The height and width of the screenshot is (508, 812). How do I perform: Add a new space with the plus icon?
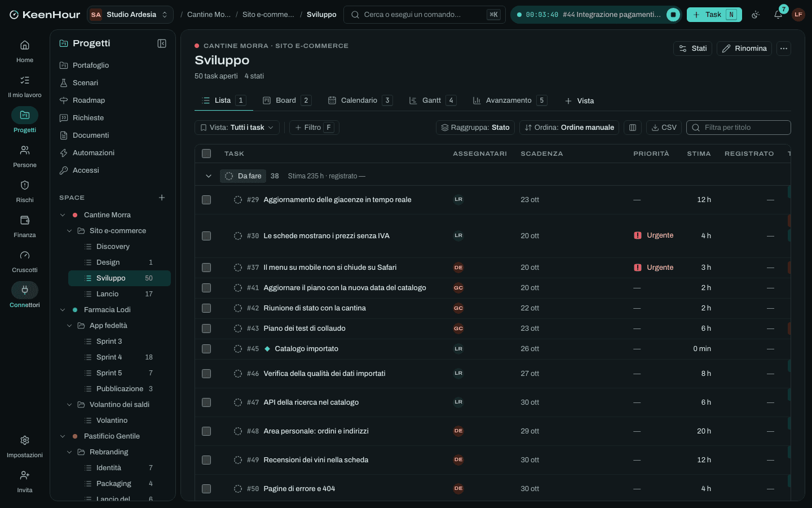(x=162, y=198)
